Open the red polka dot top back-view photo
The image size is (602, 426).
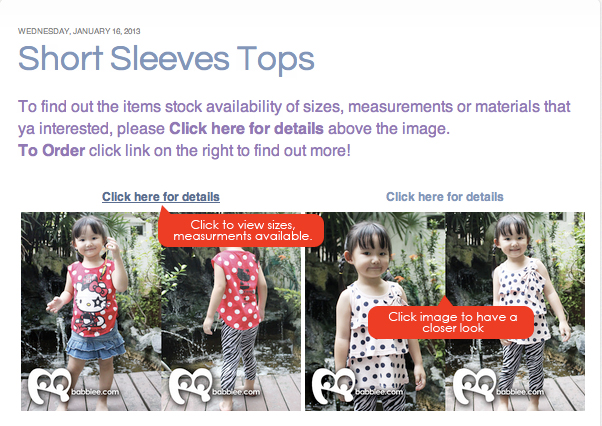pos(231,311)
